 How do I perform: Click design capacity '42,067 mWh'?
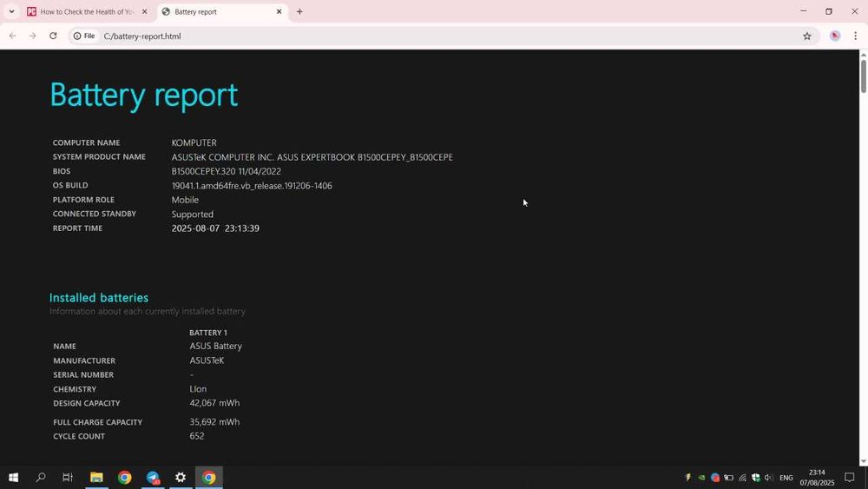[x=214, y=403]
